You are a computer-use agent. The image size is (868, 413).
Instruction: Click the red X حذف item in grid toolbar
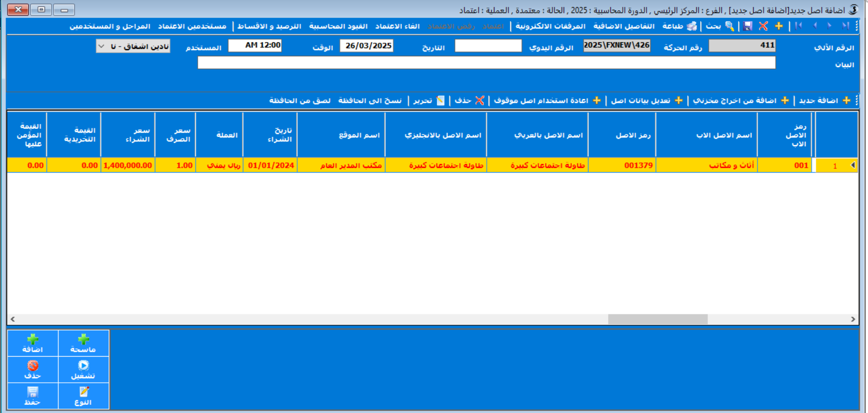pos(469,101)
